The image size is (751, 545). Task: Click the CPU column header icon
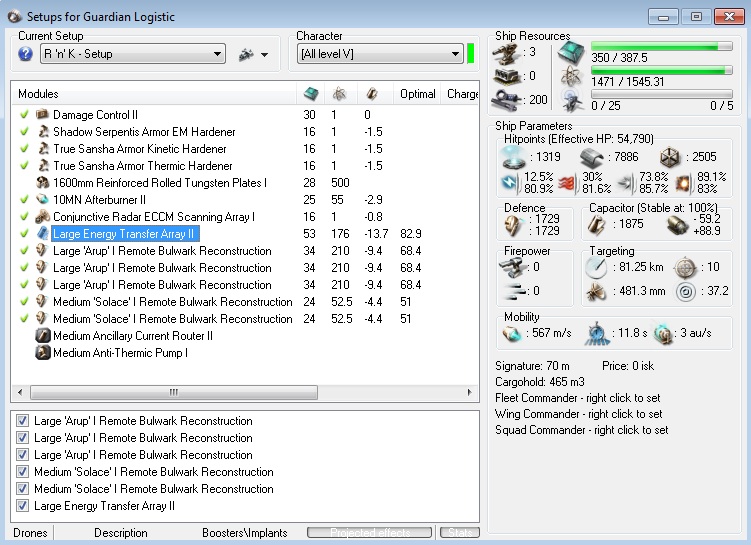click(x=311, y=94)
